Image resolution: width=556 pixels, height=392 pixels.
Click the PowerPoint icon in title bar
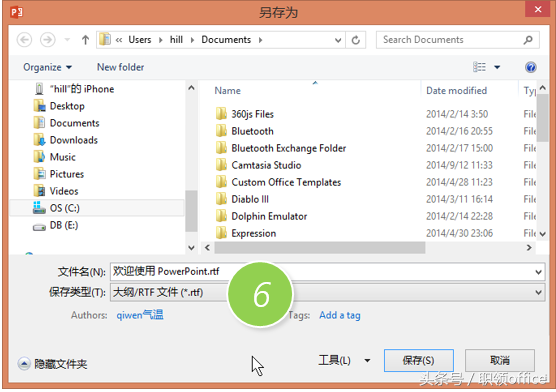tap(16, 12)
